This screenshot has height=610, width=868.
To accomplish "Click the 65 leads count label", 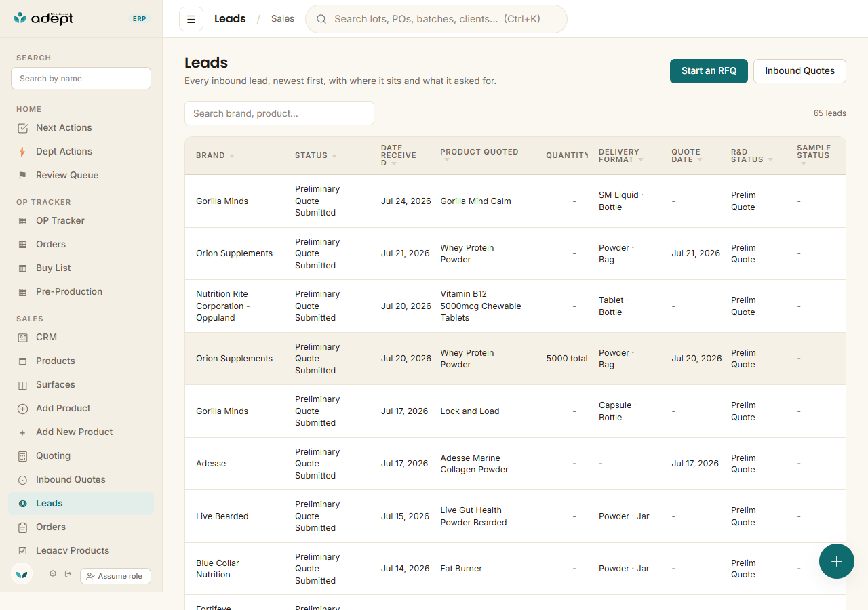I will coord(830,113).
